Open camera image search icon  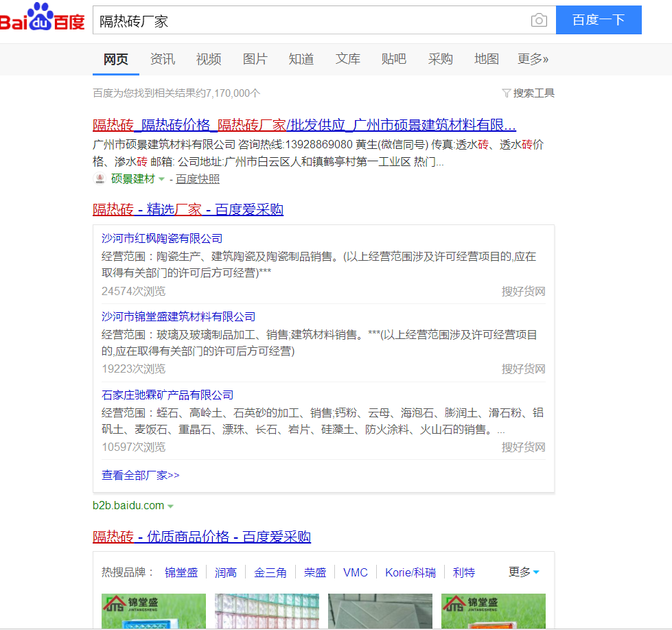(x=539, y=20)
